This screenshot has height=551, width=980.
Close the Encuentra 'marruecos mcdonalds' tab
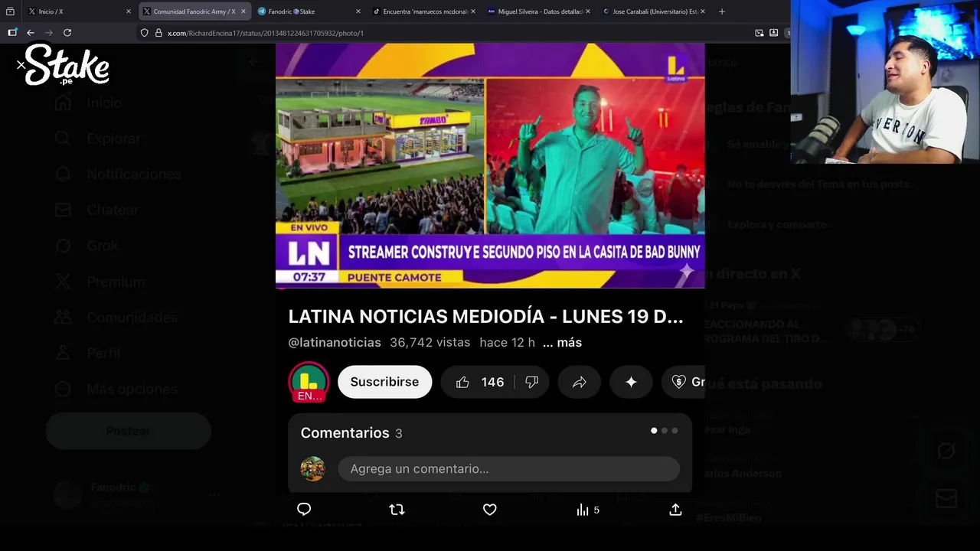[472, 11]
